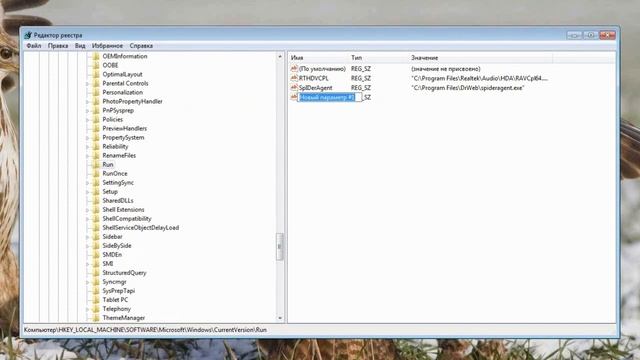Open the Файл menu
640x360 pixels.
click(x=34, y=46)
